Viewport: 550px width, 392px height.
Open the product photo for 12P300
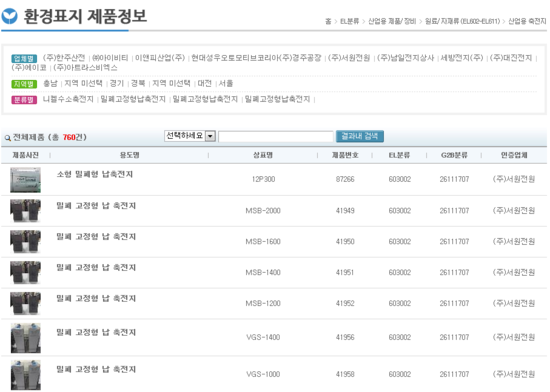[x=25, y=180]
